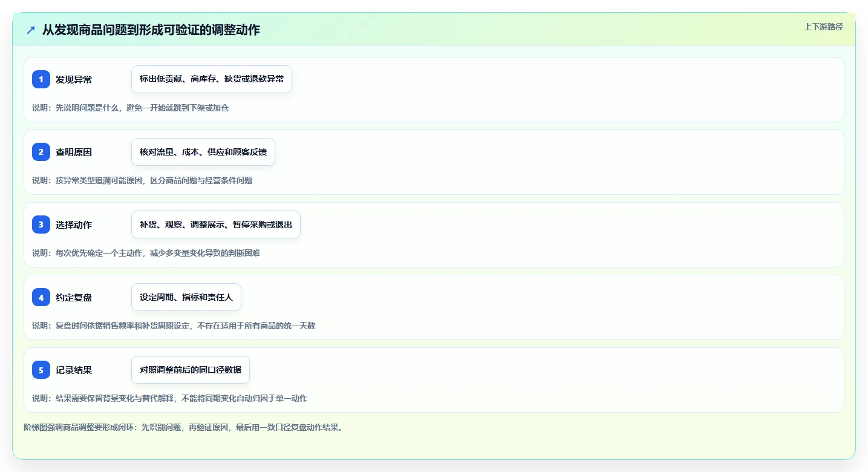Screen dimensions: 868x472
Task: Click the note 结果需要保留背景变化与替代解释
Action: click(115, 398)
